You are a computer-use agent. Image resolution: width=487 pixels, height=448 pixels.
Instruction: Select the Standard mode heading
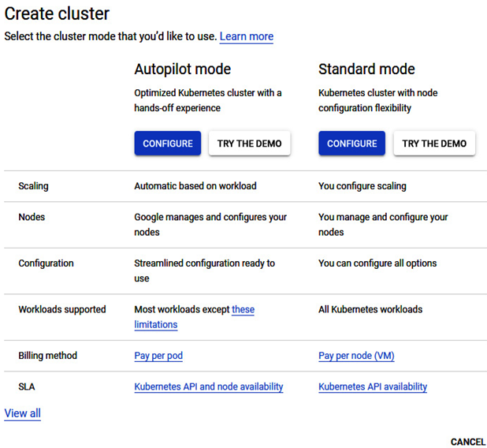point(366,69)
